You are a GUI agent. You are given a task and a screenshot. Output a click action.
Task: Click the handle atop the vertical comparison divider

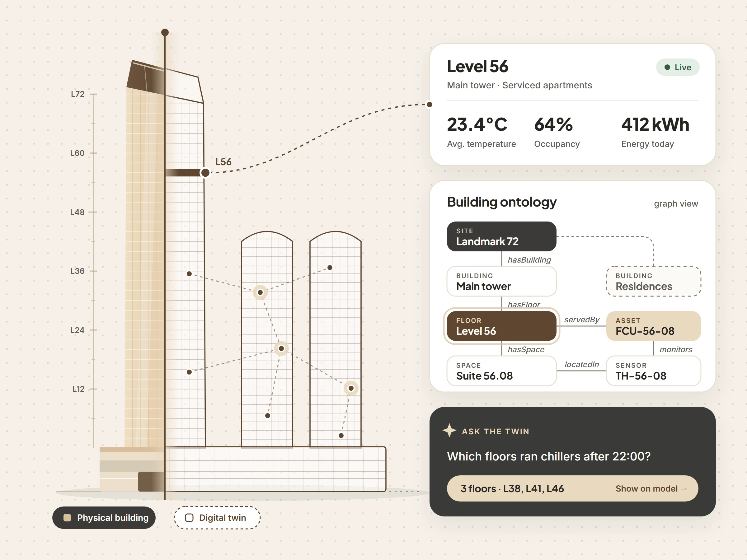165,32
